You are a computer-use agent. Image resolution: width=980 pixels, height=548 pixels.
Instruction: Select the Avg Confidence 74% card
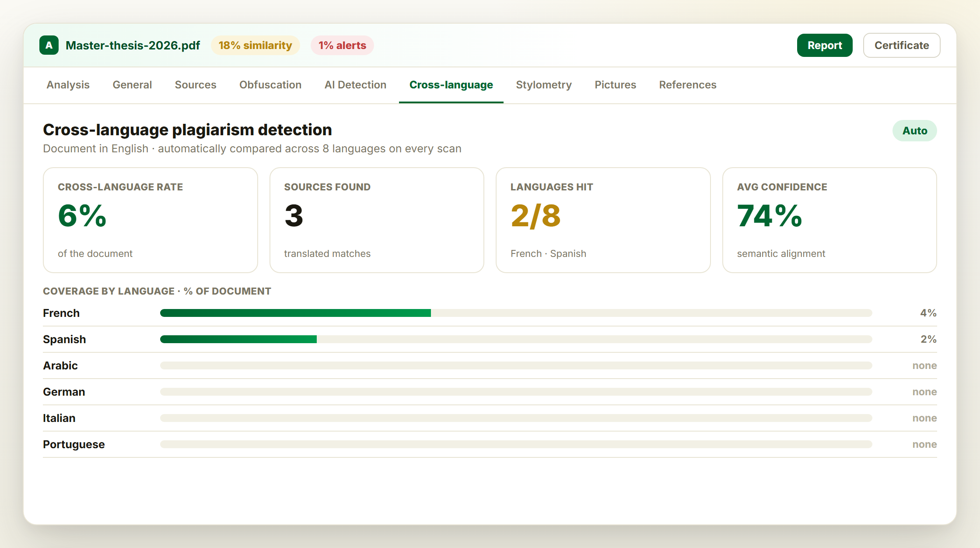(x=829, y=220)
